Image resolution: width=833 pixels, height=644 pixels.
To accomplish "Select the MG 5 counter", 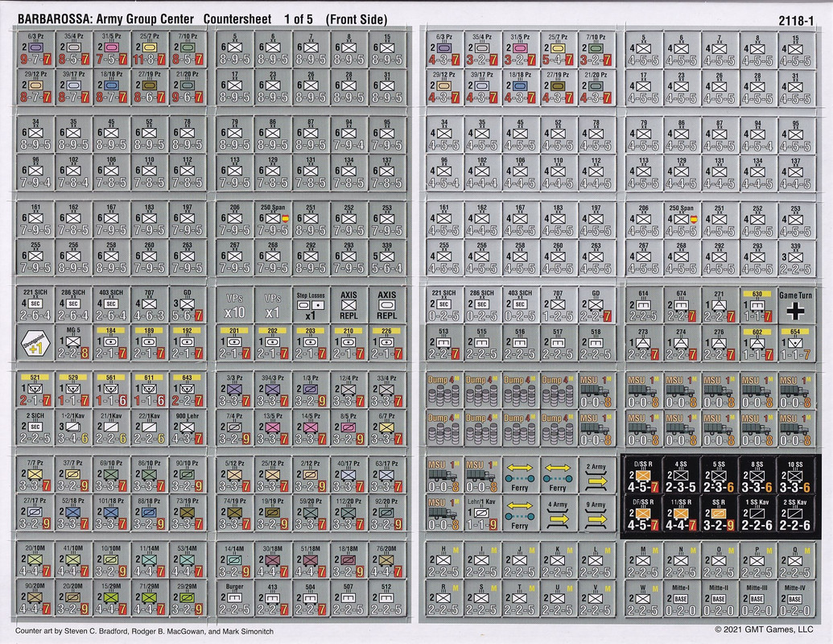I will coord(73,343).
